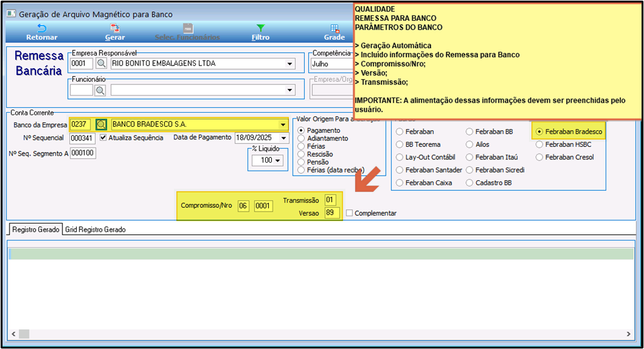Select Férias (data recibo) radio option
This screenshot has height=349, width=644.
point(301,169)
